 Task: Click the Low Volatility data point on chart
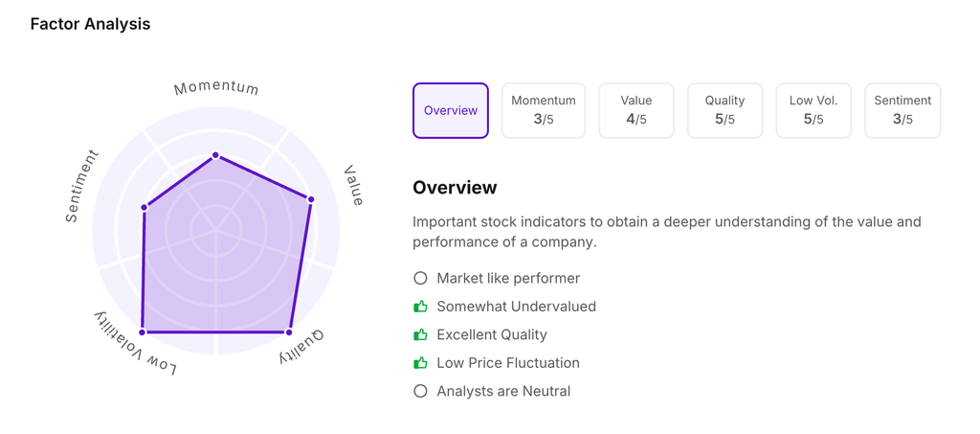tap(143, 332)
